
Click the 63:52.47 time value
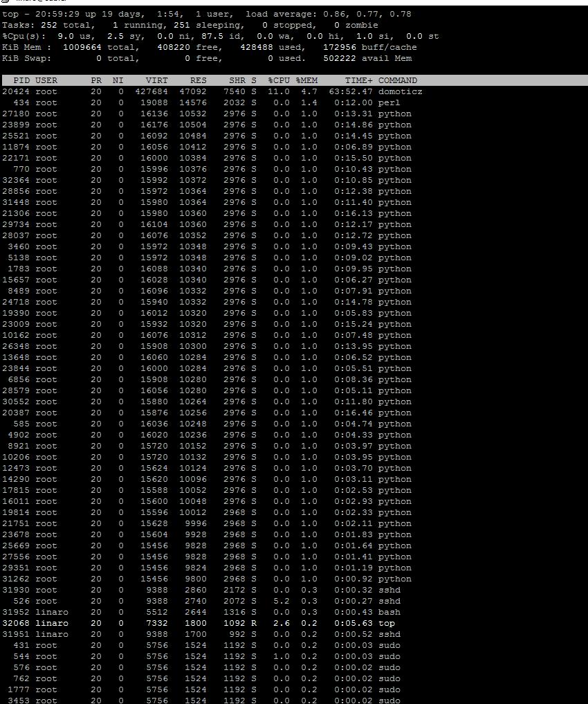351,91
